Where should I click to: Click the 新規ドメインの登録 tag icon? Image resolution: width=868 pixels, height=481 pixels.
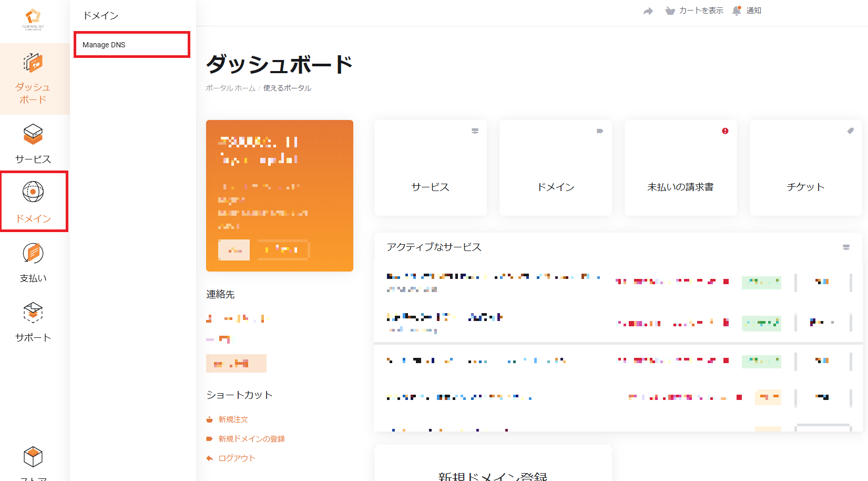coord(209,439)
